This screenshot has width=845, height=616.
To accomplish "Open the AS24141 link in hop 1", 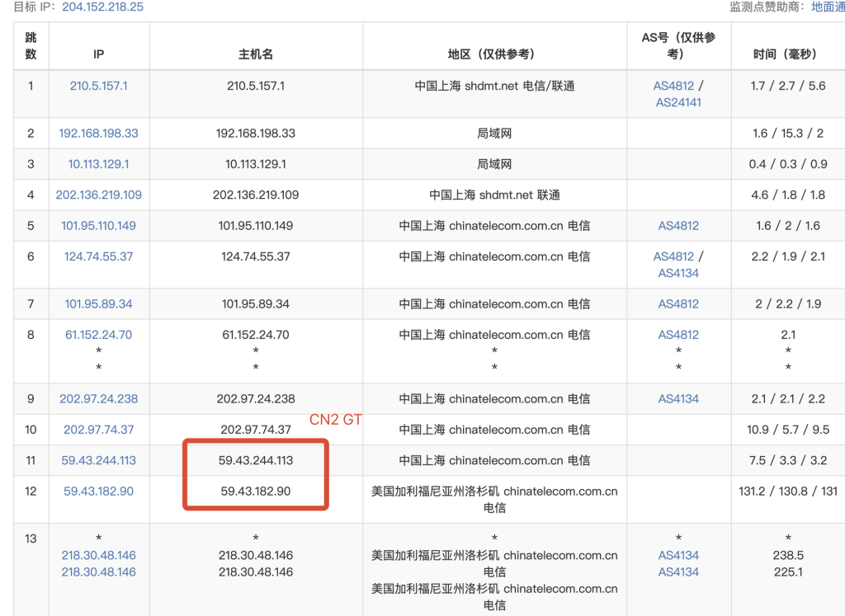I will [x=677, y=102].
